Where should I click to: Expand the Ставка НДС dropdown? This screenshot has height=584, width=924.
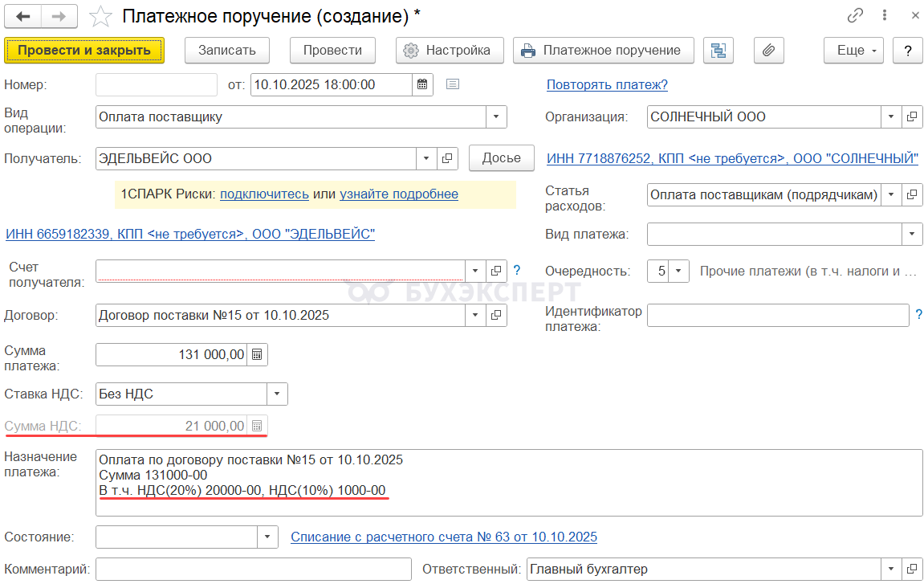click(x=277, y=394)
